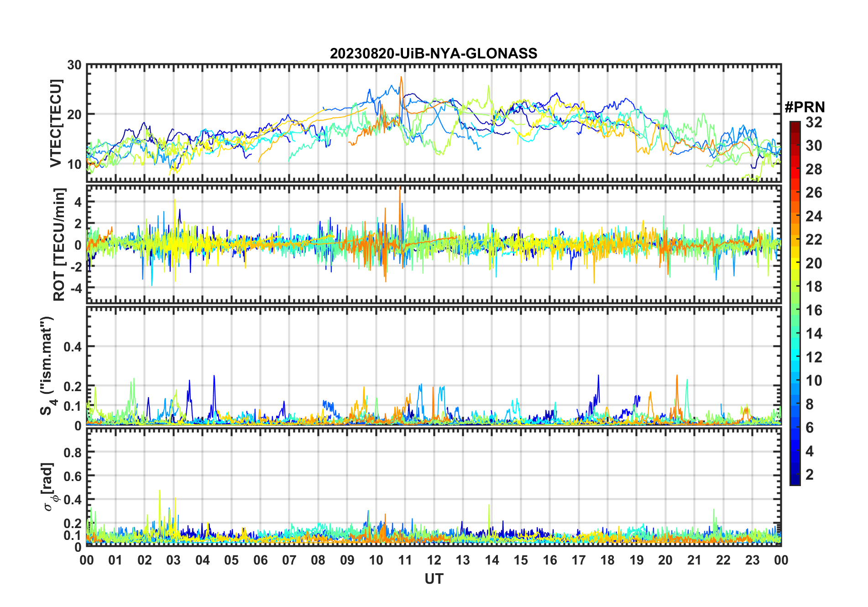Click the PRN colorbar strip
This screenshot has height=607, width=868.
(795, 303)
